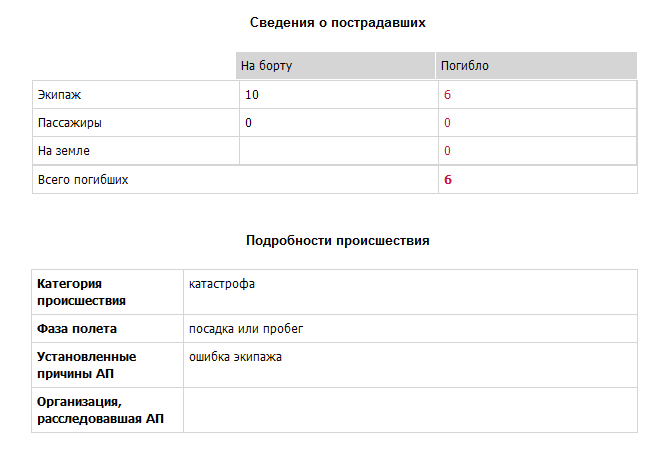Click the 'Экипаж' row label
660x455 pixels.
pyautogui.click(x=59, y=95)
